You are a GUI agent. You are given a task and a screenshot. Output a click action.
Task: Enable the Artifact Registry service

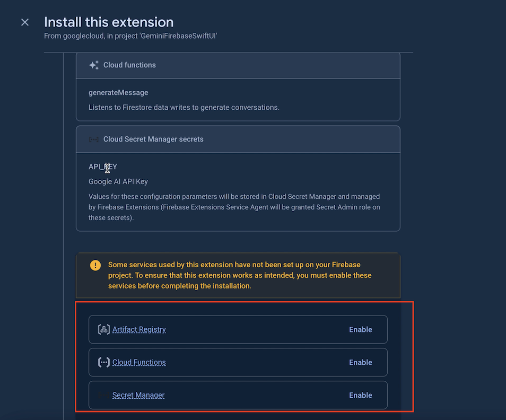(x=360, y=329)
